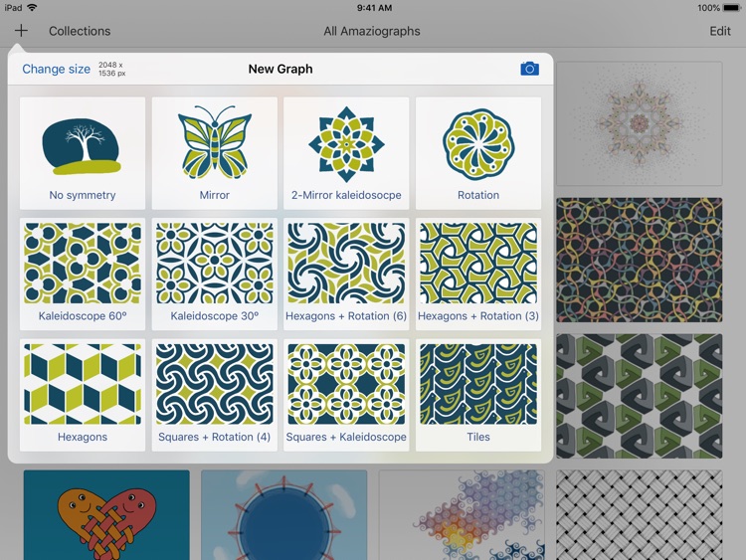Image resolution: width=746 pixels, height=560 pixels.
Task: Click the 9:41 AM clock
Action: 374,8
